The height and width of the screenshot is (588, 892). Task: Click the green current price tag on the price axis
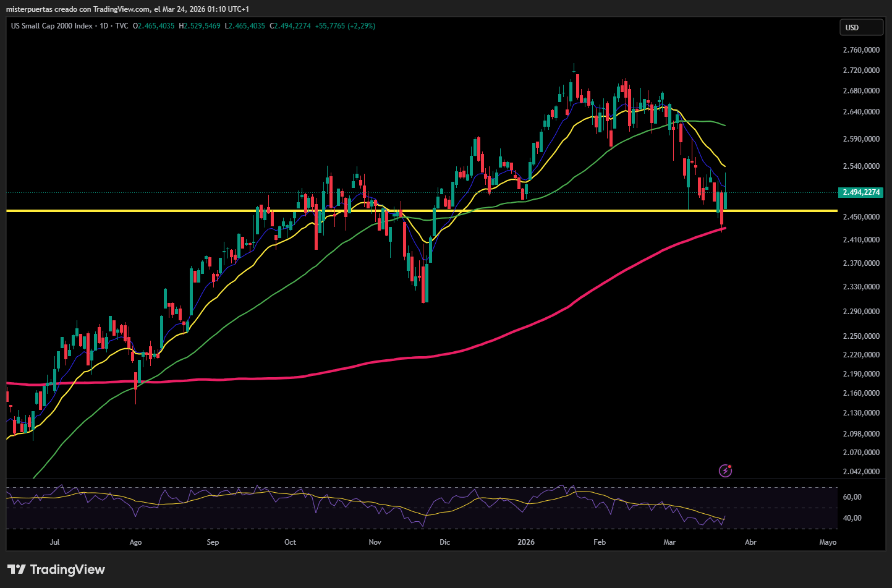(x=861, y=192)
